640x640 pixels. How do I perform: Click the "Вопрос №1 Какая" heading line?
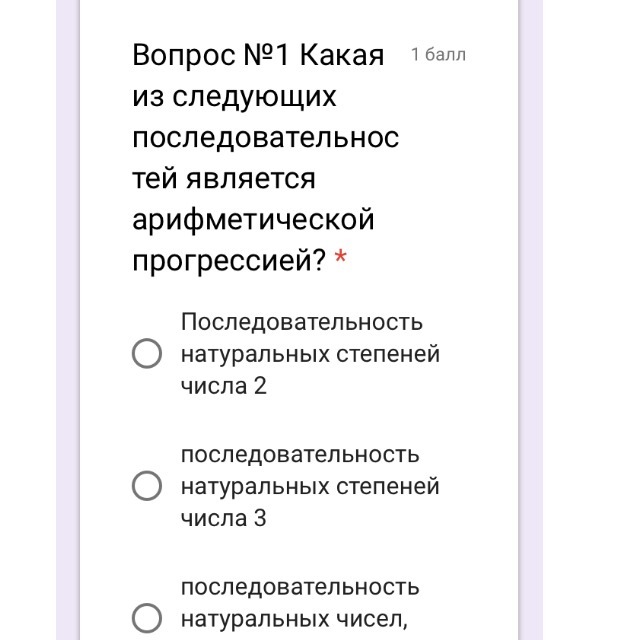(258, 56)
